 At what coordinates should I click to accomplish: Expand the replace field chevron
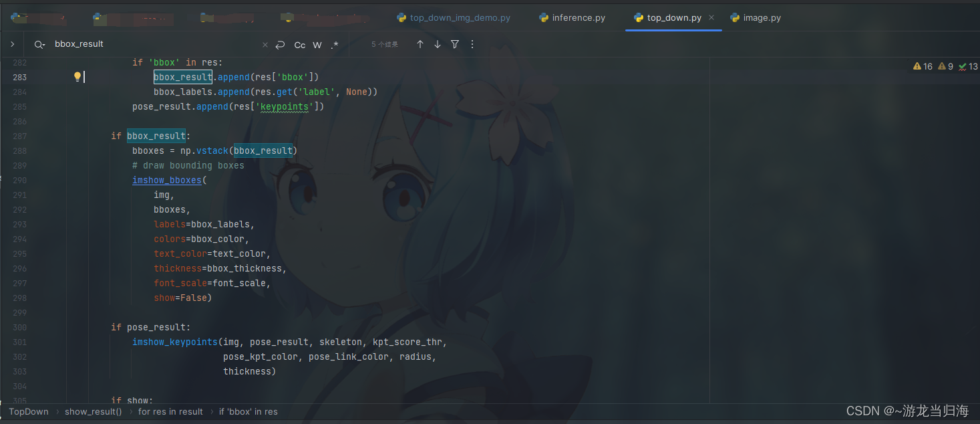[x=12, y=44]
